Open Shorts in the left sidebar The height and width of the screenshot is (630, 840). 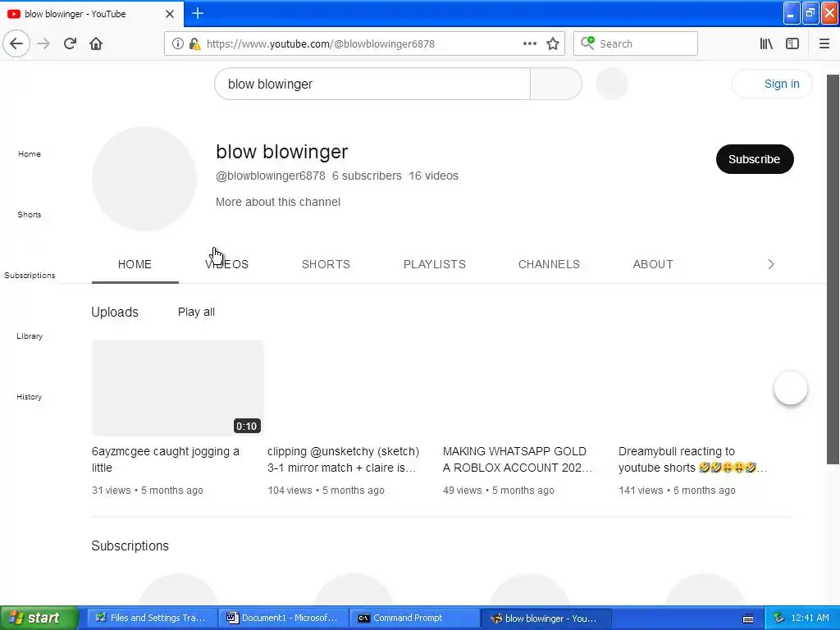(30, 214)
